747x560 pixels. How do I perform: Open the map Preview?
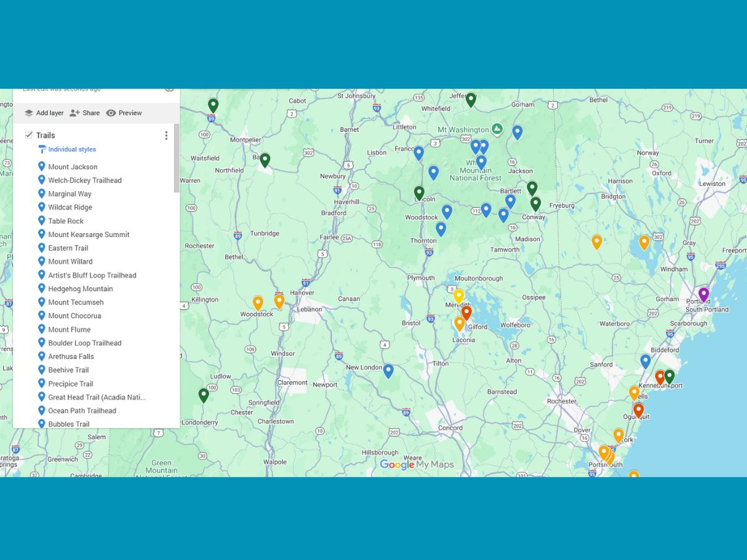(x=124, y=113)
